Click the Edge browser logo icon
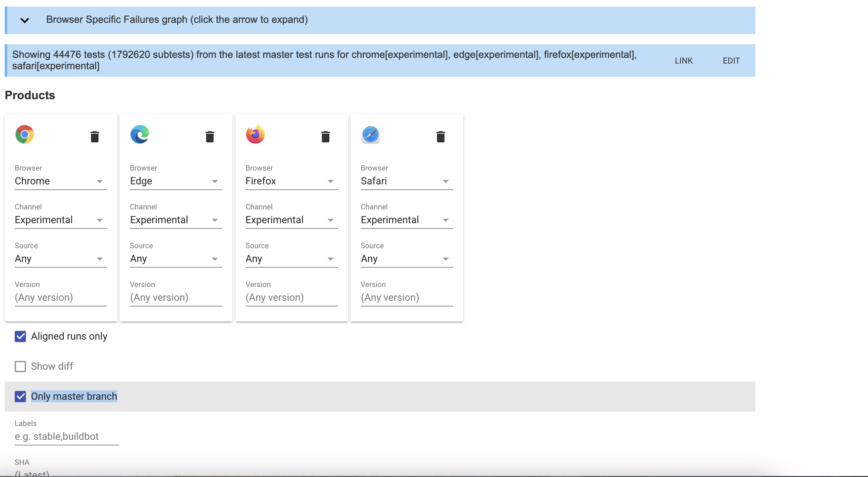The width and height of the screenshot is (868, 477). tap(140, 135)
